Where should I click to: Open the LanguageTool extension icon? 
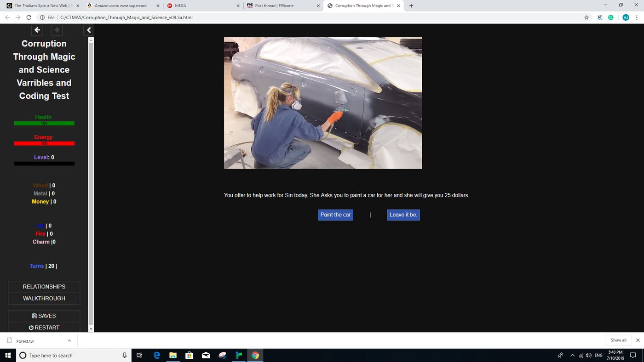pos(599,17)
